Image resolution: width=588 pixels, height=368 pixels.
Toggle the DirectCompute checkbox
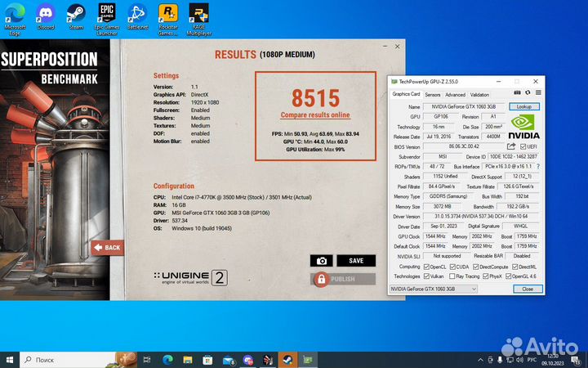tap(476, 267)
